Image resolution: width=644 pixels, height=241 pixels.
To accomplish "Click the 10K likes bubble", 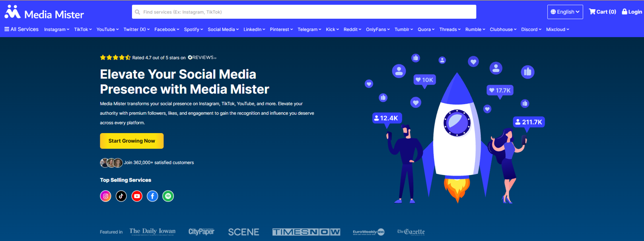I will click(x=424, y=80).
